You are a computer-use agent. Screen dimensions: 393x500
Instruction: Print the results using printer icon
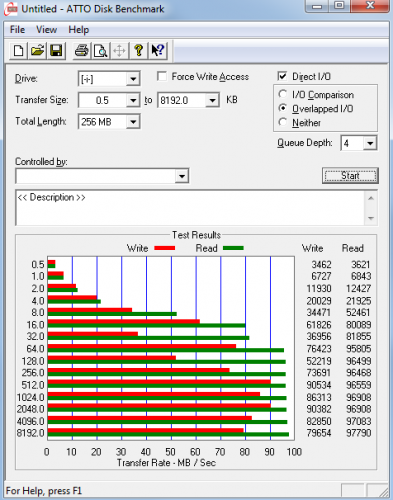(x=82, y=51)
